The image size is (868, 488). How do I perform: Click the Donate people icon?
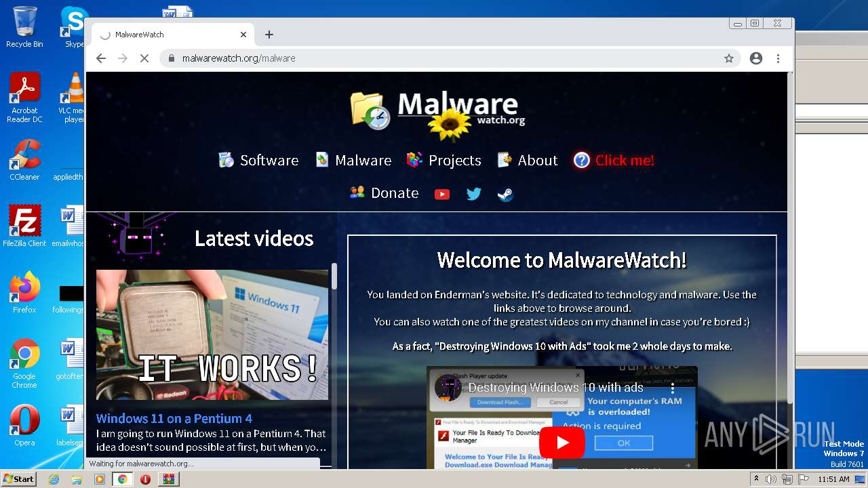[x=357, y=192]
